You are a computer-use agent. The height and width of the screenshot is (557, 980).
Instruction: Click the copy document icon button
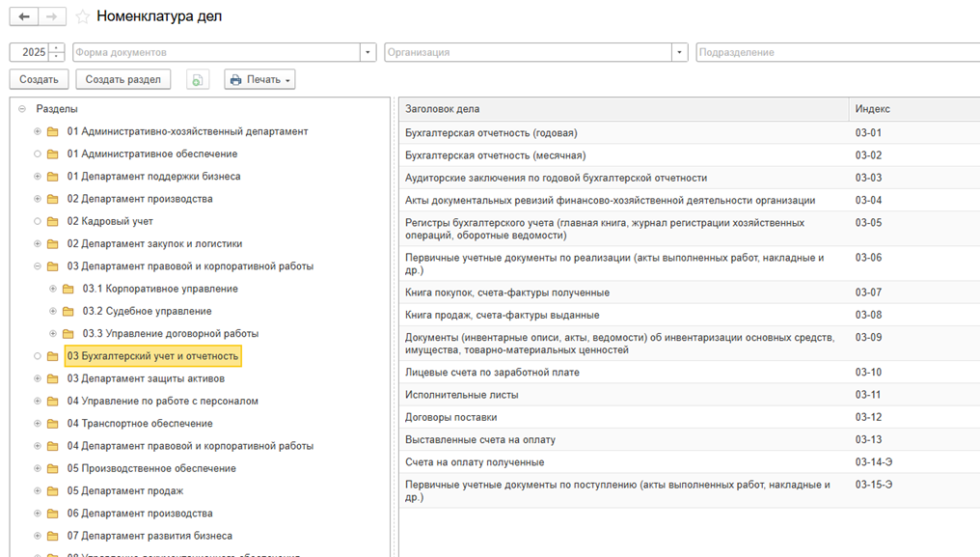click(198, 80)
